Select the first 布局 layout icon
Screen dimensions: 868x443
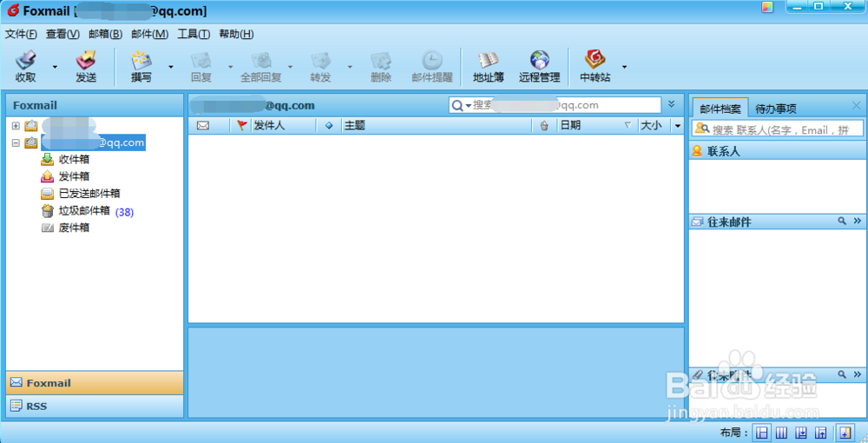pos(762,433)
